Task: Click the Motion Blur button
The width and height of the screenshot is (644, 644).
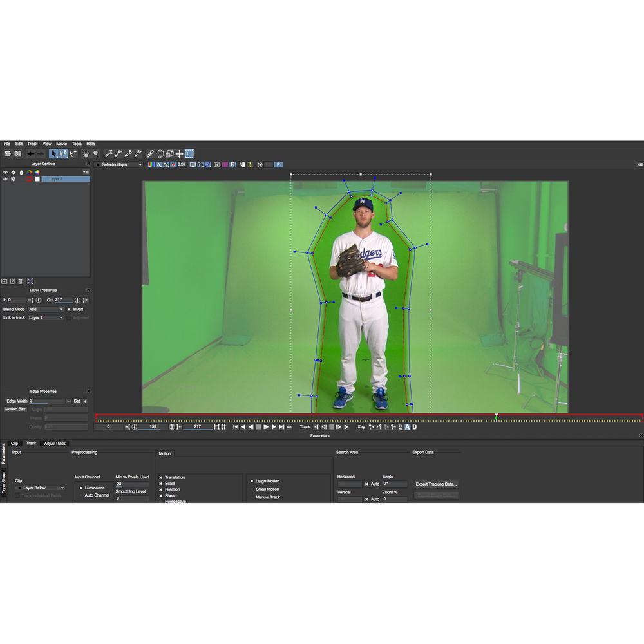Action: (15, 409)
